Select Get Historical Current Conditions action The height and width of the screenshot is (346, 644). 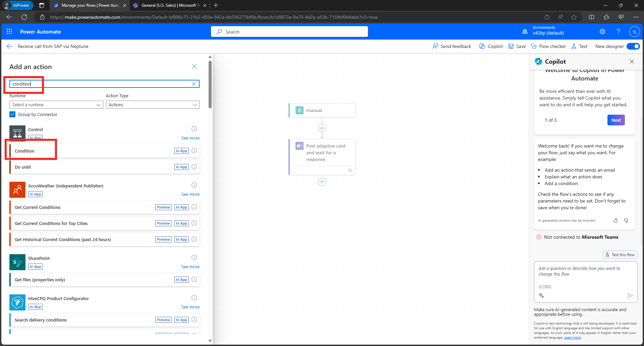coord(105,239)
